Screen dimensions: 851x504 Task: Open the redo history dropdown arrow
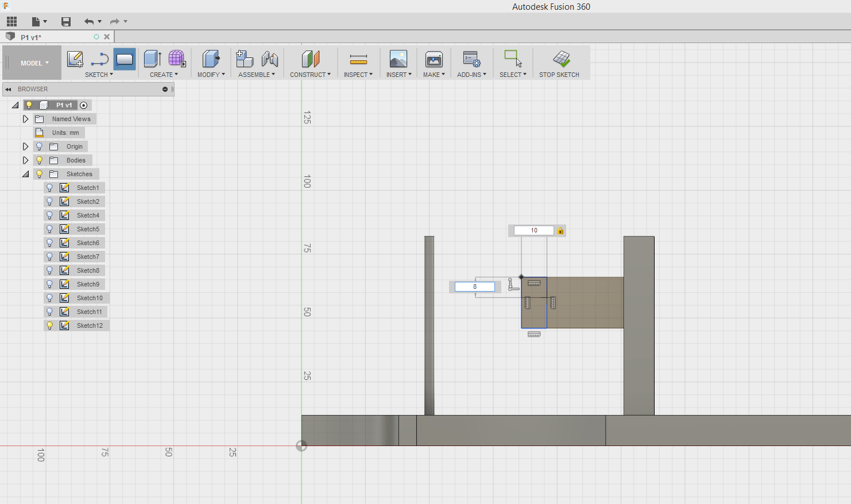125,22
